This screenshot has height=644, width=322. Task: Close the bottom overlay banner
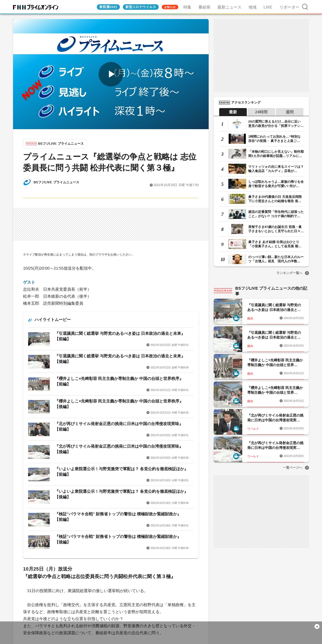(317, 626)
